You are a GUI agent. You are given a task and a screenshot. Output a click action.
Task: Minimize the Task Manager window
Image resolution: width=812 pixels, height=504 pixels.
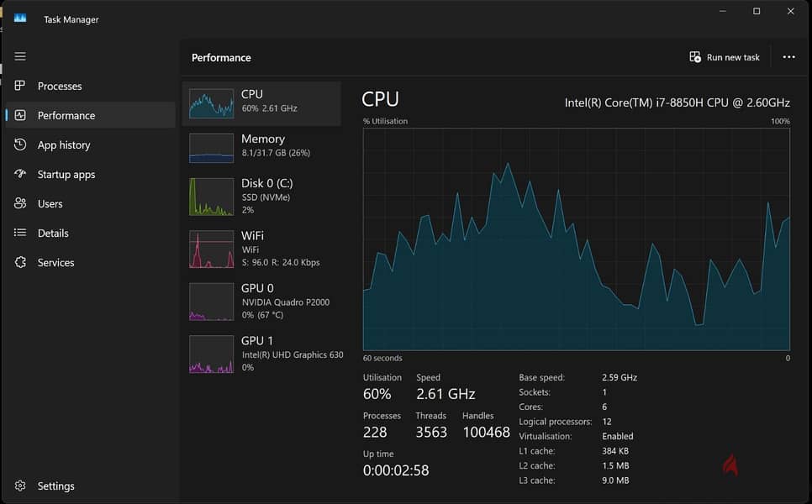coord(723,11)
